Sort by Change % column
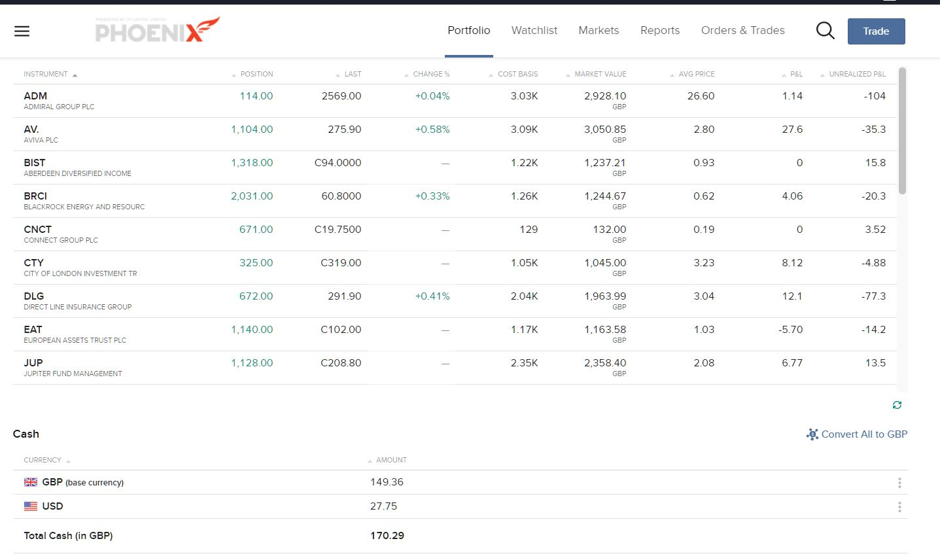 pyautogui.click(x=427, y=74)
